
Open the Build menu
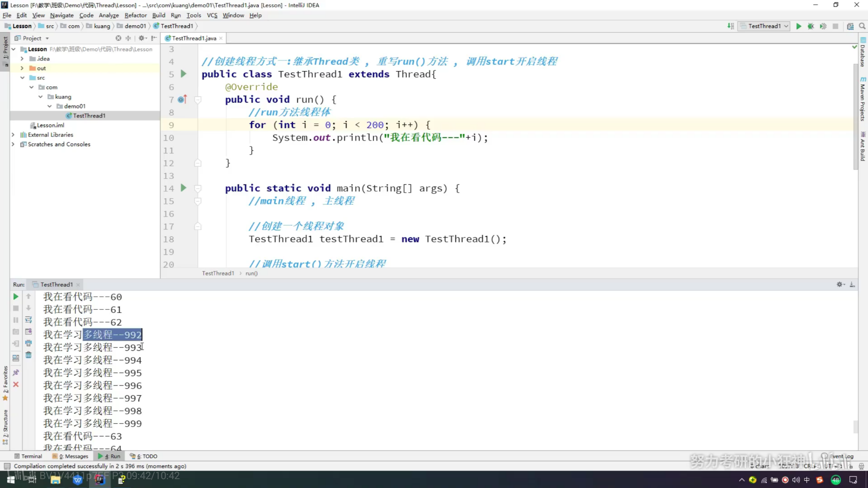[x=159, y=15]
